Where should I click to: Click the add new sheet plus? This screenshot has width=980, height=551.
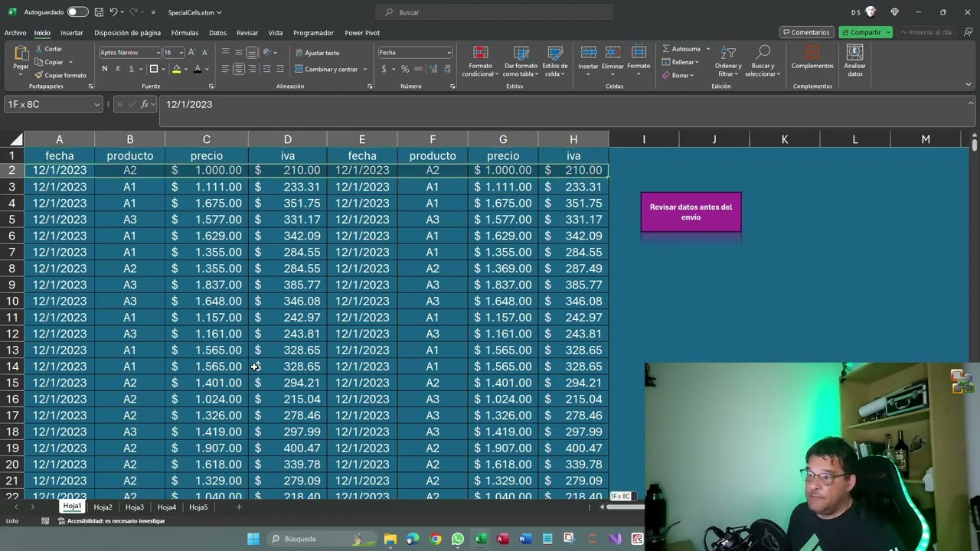tap(238, 507)
